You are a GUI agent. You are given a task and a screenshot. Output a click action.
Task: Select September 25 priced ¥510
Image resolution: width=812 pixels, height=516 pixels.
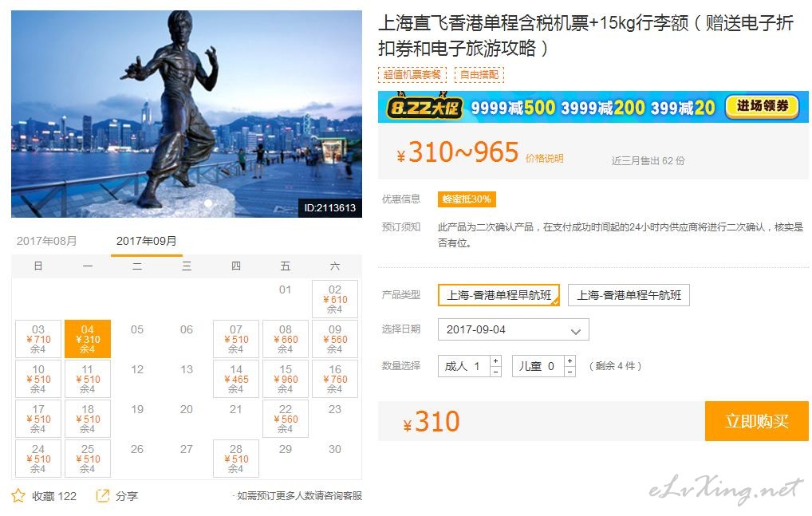pyautogui.click(x=88, y=459)
